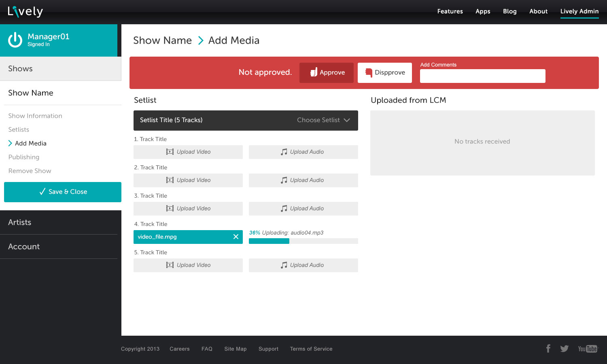Remove video_file.mpg with the X icon
The width and height of the screenshot is (607, 364).
coord(236,237)
